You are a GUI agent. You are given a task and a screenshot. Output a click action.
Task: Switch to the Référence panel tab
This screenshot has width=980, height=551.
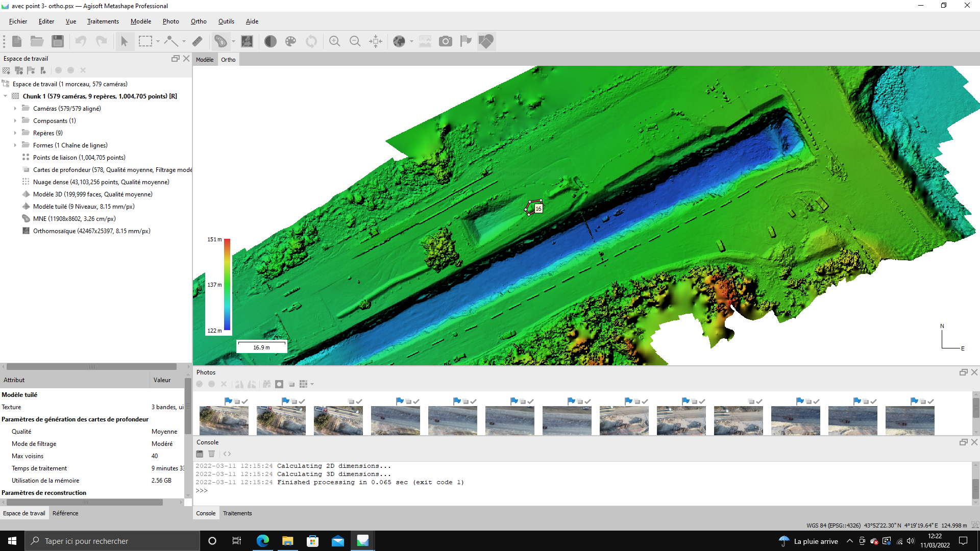(x=65, y=513)
